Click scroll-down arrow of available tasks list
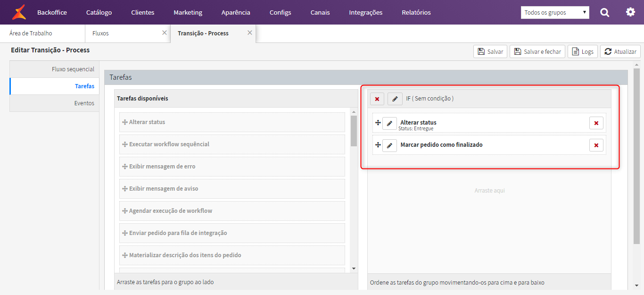Screen dimensions: 644x295 [354, 269]
